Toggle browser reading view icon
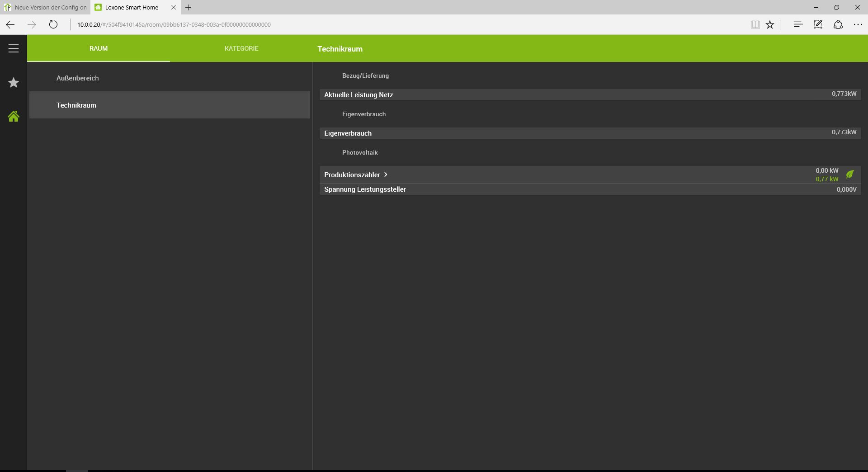The image size is (868, 472). [755, 24]
